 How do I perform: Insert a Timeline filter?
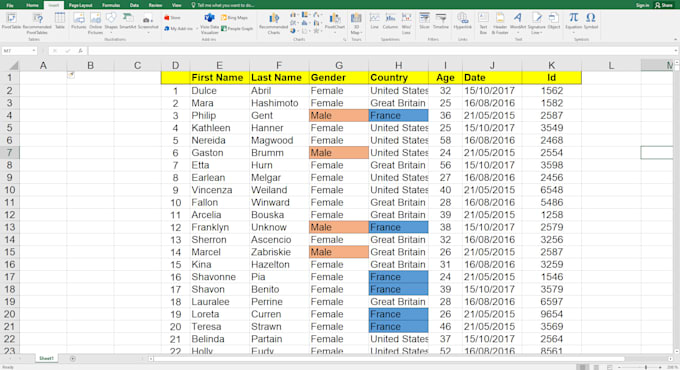pos(441,21)
